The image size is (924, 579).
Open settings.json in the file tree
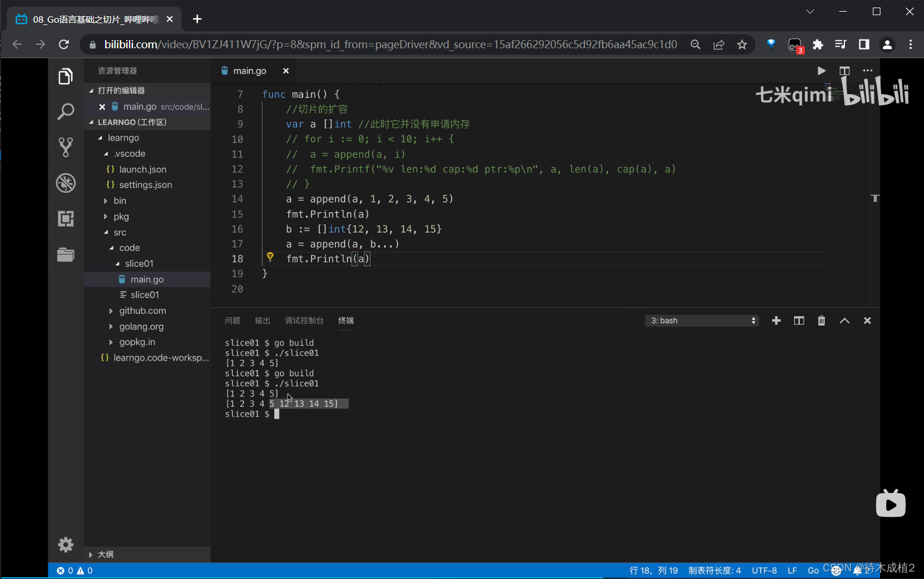pyautogui.click(x=145, y=185)
